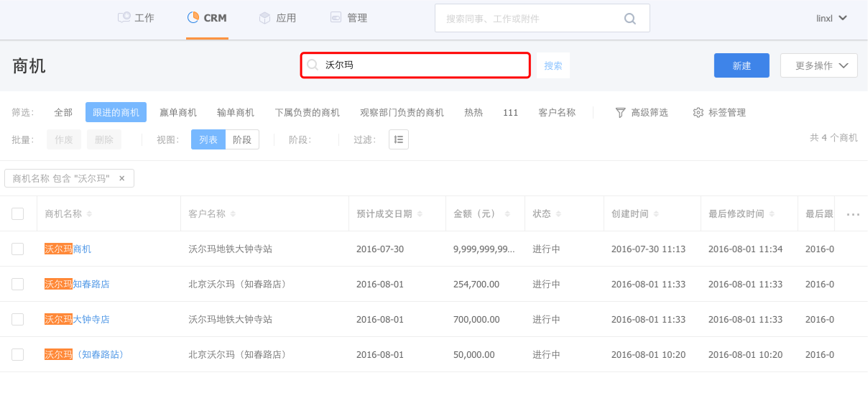
Task: Check the 沃尔玛知春路店 row checkbox
Action: [18, 284]
